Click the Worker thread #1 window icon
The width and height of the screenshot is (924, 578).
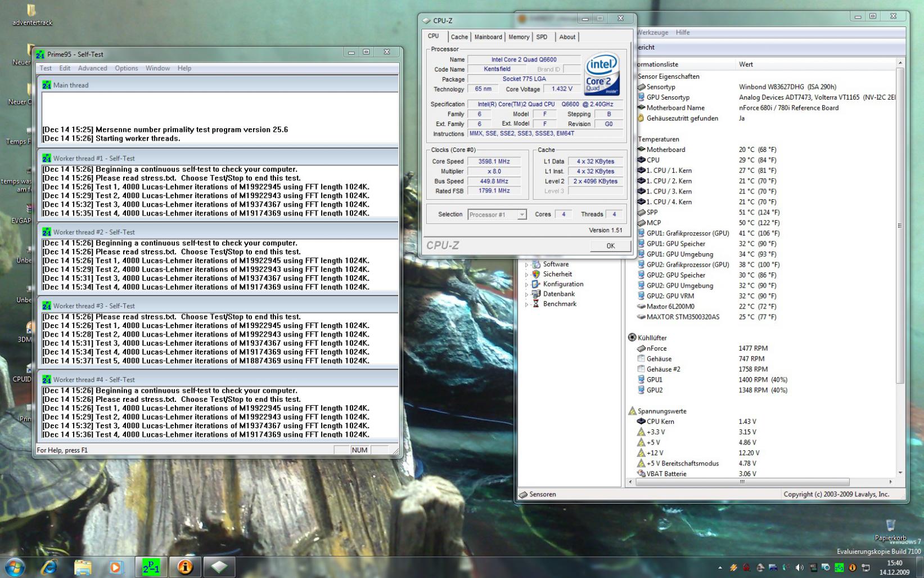click(47, 158)
